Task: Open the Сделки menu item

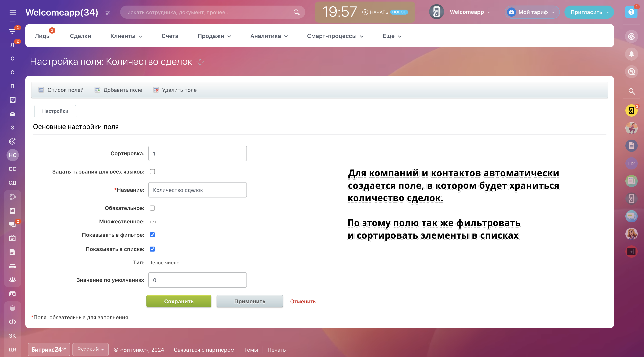Action: [x=80, y=36]
